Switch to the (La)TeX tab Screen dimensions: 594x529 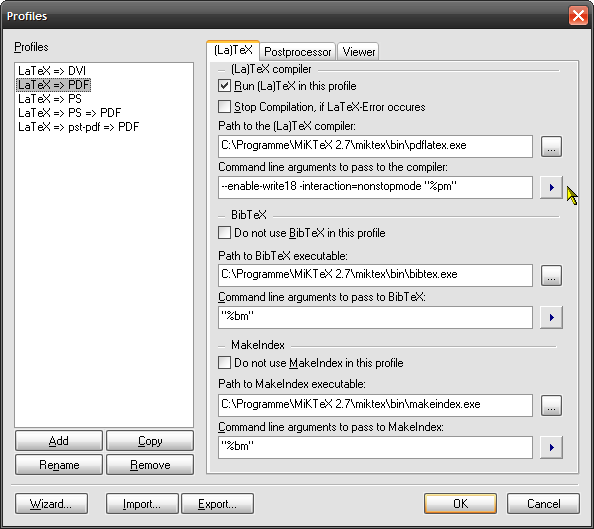point(233,50)
